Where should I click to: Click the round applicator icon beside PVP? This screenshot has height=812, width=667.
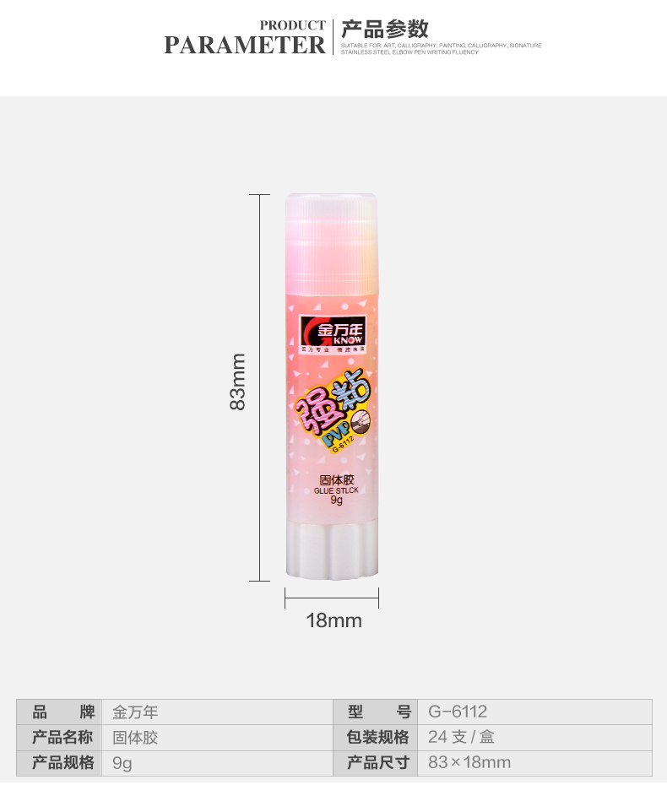coord(361,421)
